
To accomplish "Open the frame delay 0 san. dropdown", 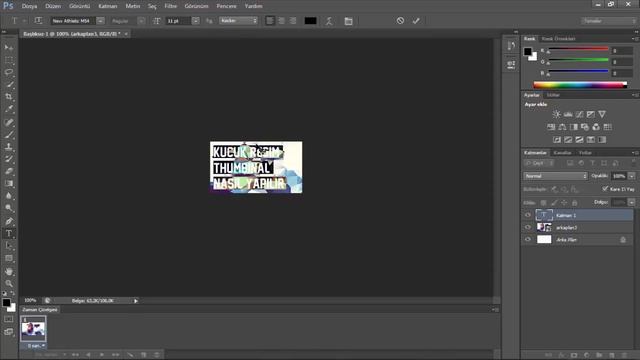I will point(36,346).
